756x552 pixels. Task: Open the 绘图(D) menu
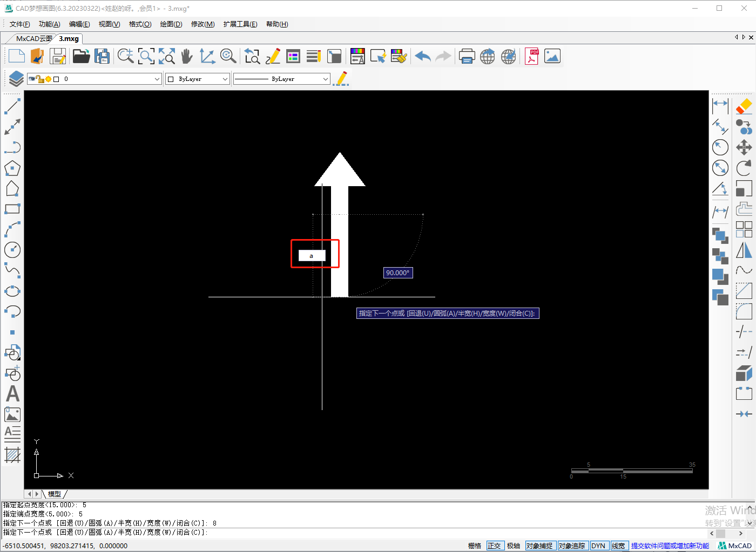pos(171,24)
